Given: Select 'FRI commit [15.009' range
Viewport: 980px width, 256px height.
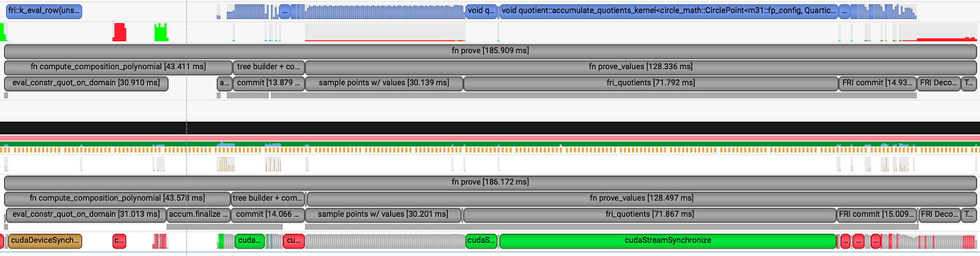Looking at the screenshot, I should point(878,214).
